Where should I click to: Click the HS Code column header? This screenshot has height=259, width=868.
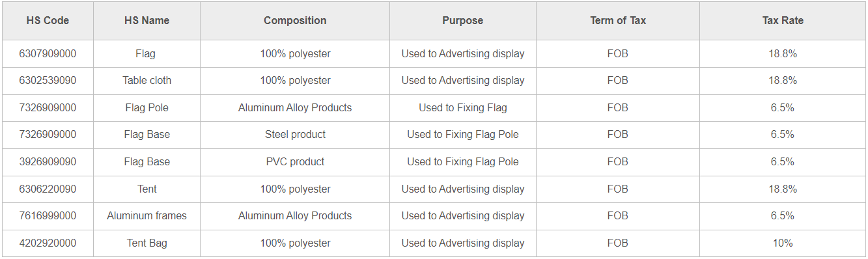click(x=48, y=21)
